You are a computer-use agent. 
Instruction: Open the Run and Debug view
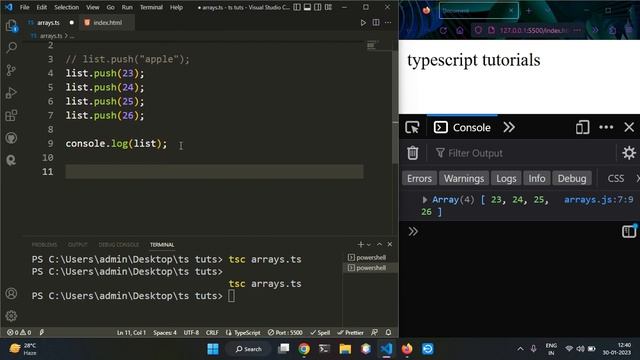click(11, 93)
